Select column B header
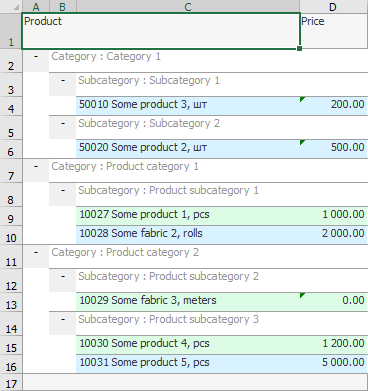 click(63, 7)
